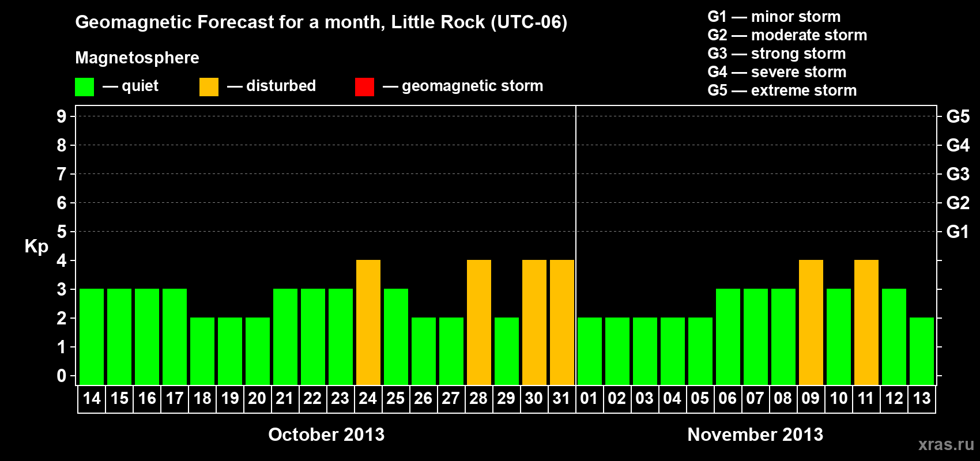Click date label 20 on the axis
The image size is (980, 461).
pyautogui.click(x=257, y=398)
